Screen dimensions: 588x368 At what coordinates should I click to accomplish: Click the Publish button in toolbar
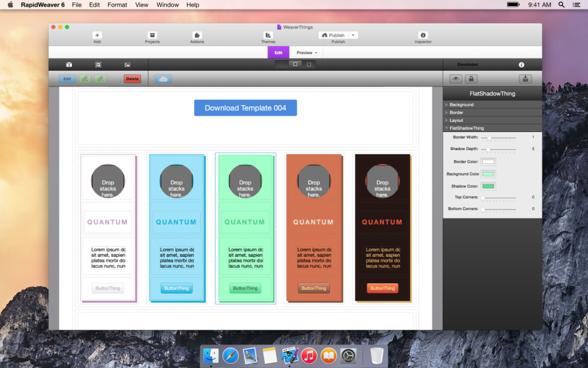click(334, 35)
